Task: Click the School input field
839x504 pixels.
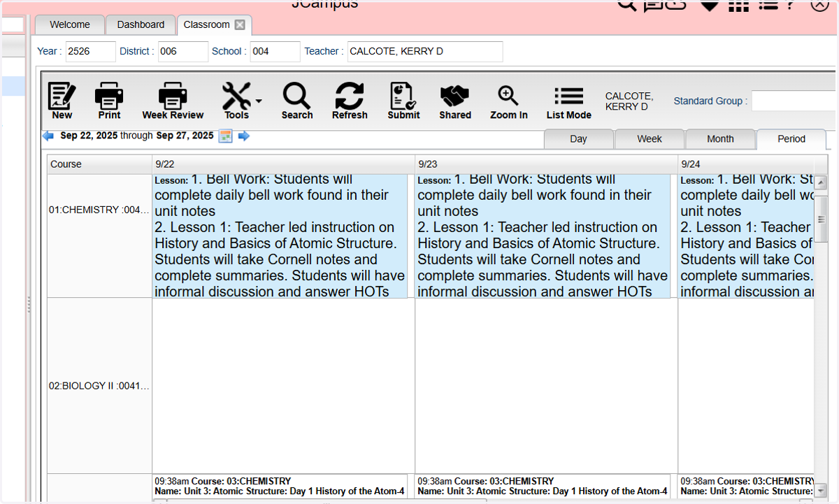Action: pos(275,52)
